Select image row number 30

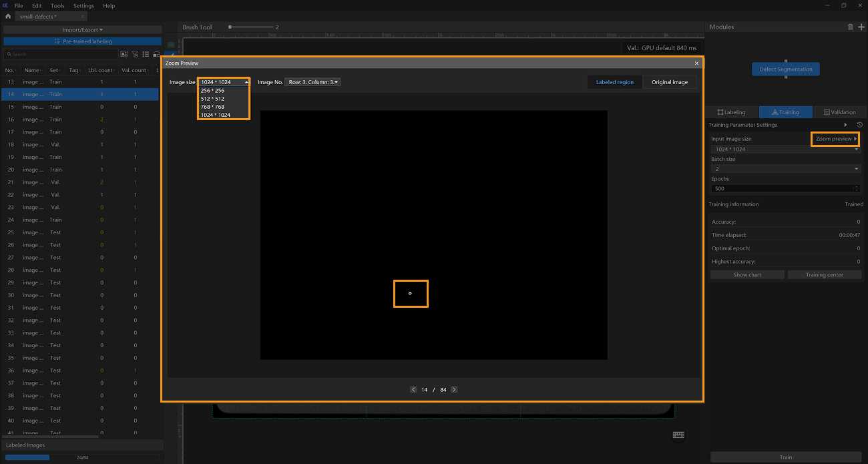tap(80, 295)
